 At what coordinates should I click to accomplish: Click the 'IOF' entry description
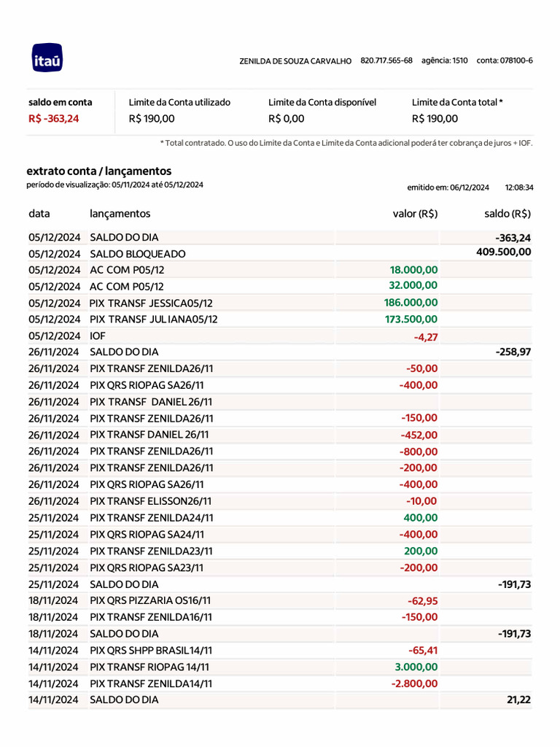pos(98,336)
